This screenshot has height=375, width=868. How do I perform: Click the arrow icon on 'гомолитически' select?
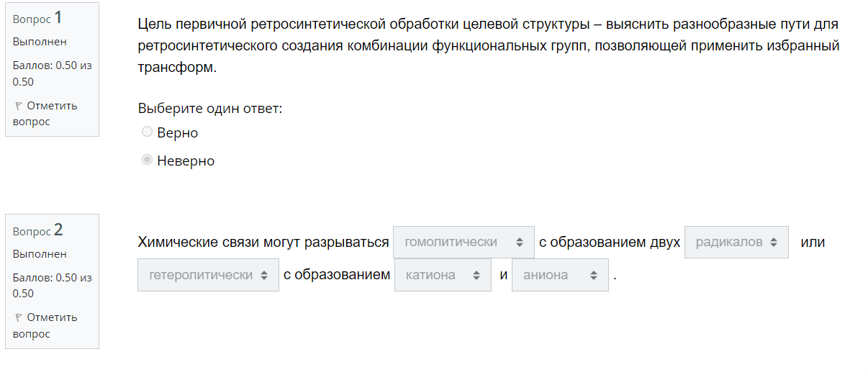[520, 243]
